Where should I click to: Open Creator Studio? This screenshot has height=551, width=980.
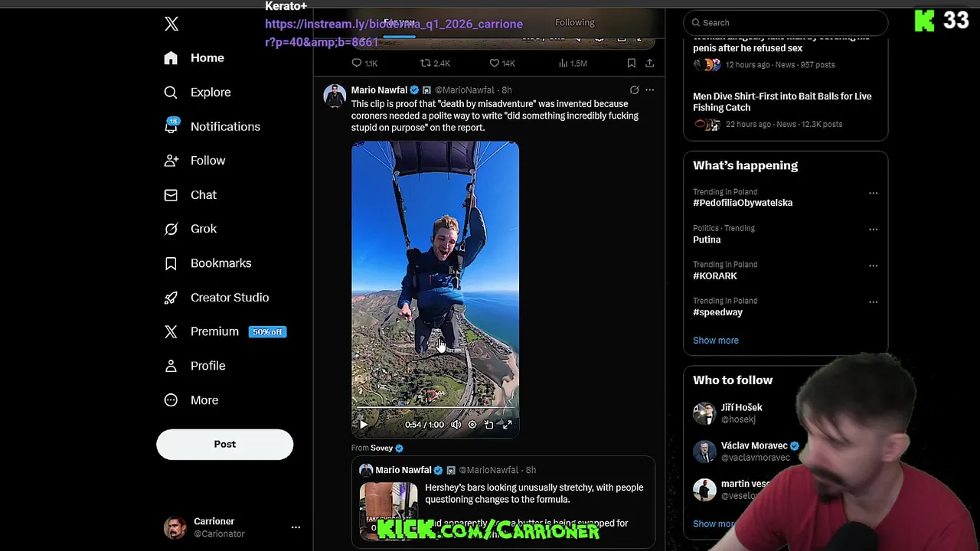tap(216, 298)
